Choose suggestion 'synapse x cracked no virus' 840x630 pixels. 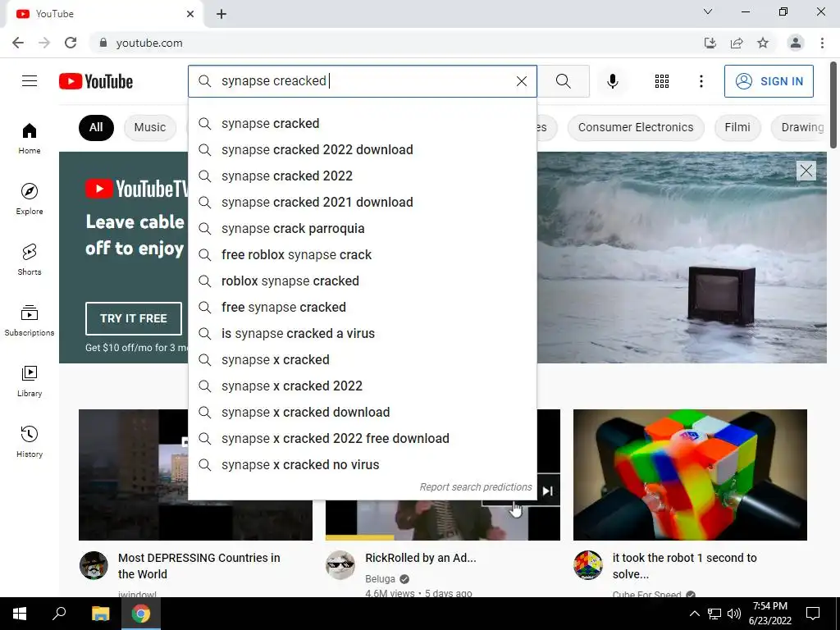tap(362, 464)
